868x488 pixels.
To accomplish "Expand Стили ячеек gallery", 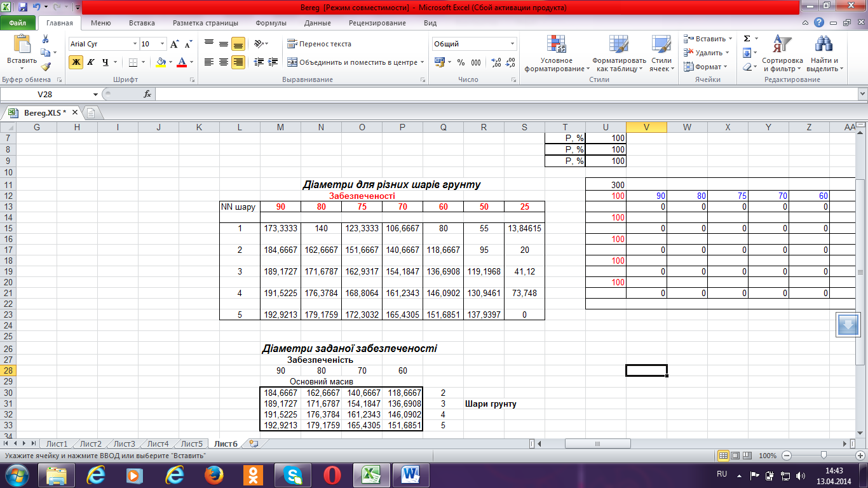I will coord(661,53).
